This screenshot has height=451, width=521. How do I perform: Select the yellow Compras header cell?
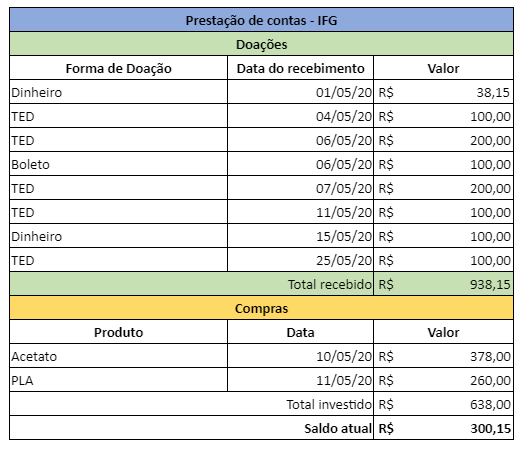click(261, 308)
